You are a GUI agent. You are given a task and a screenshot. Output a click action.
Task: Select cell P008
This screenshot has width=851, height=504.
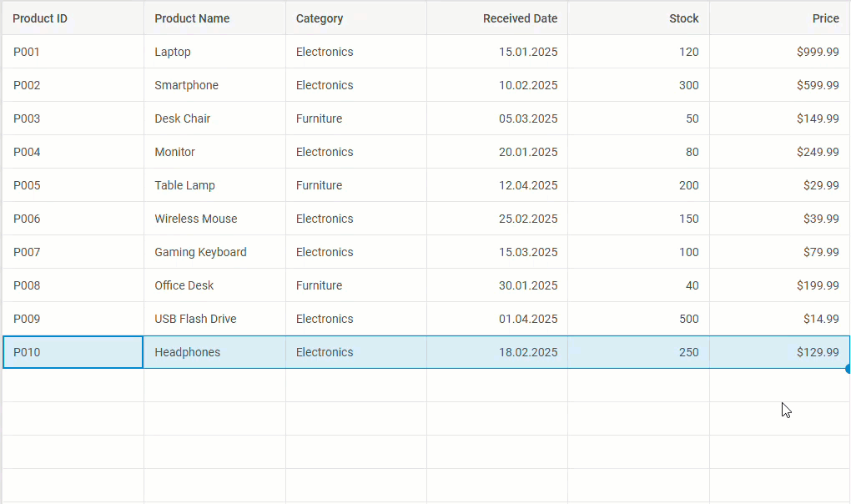point(73,285)
